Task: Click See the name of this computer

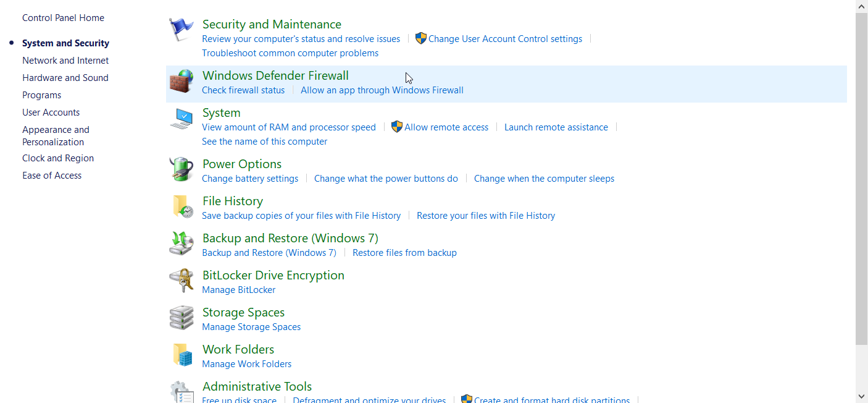Action: click(x=265, y=142)
